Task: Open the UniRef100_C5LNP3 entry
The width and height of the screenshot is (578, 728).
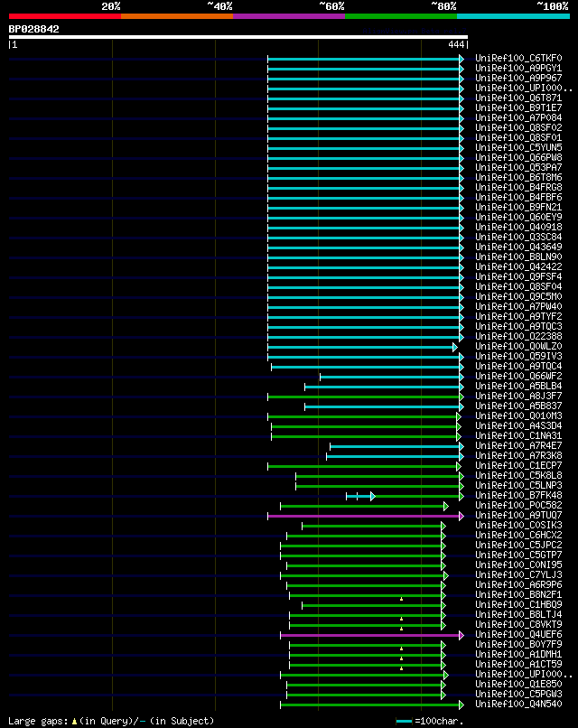Action: pyautogui.click(x=518, y=486)
